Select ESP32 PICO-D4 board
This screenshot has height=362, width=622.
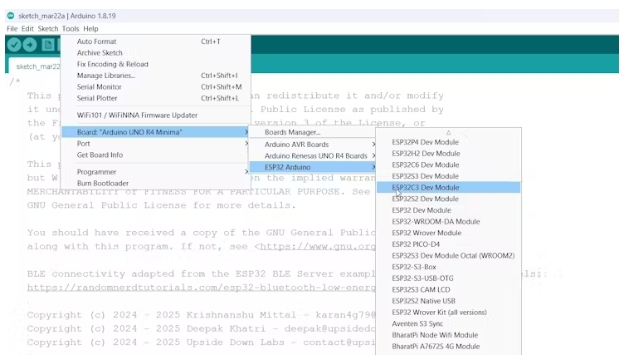point(448,244)
